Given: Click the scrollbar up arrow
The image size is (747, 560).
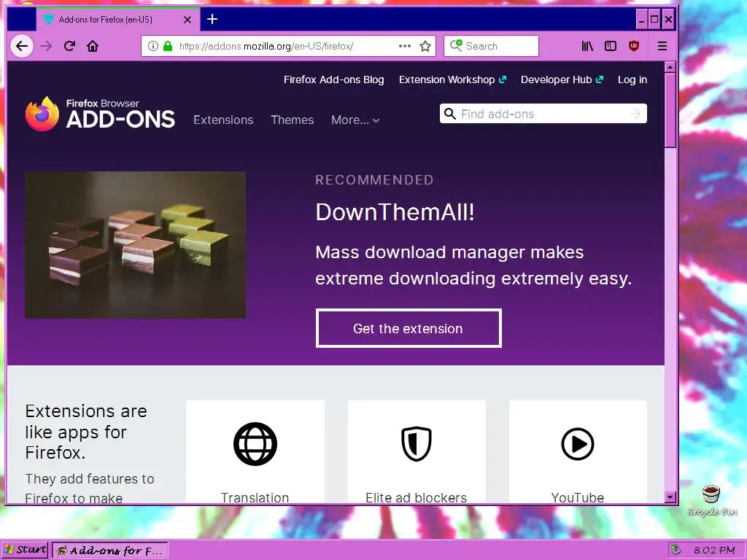Looking at the screenshot, I should (x=670, y=67).
